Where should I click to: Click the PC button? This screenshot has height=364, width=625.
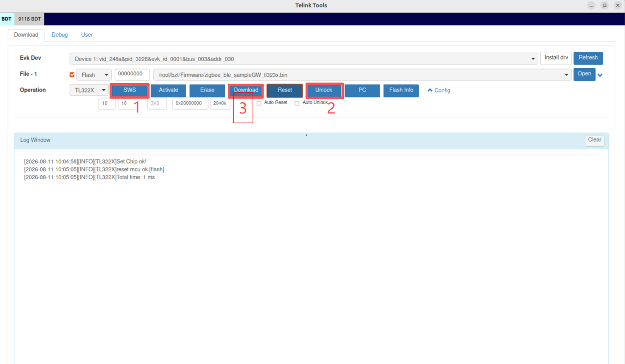362,91
